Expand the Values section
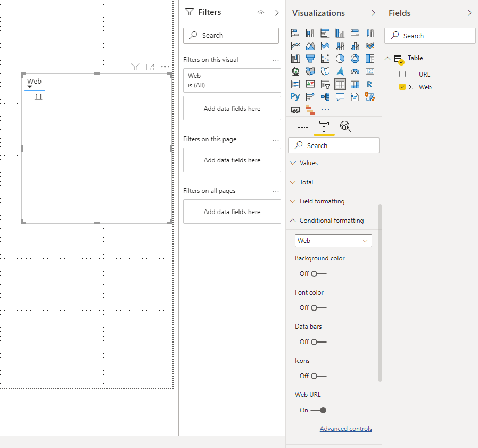 coord(334,163)
